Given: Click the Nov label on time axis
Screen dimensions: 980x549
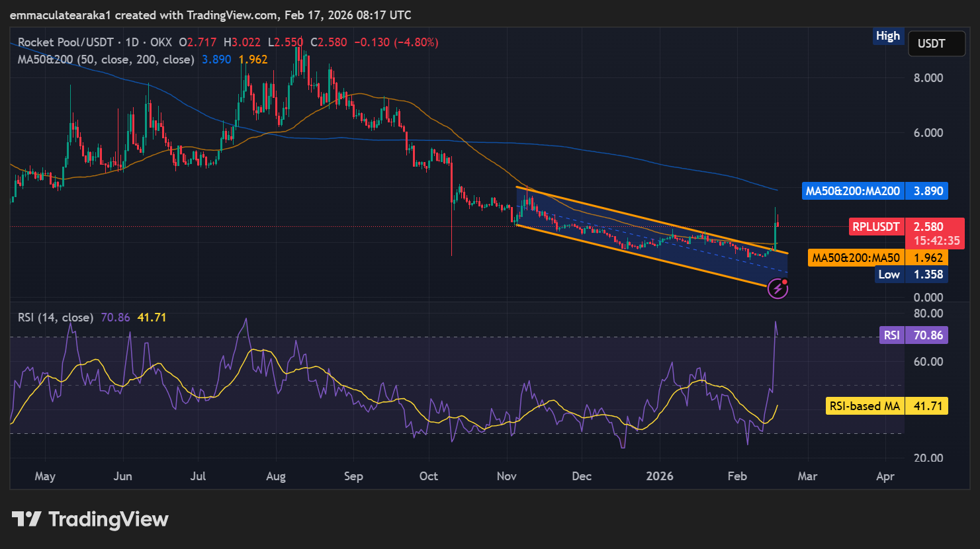Looking at the screenshot, I should point(507,476).
